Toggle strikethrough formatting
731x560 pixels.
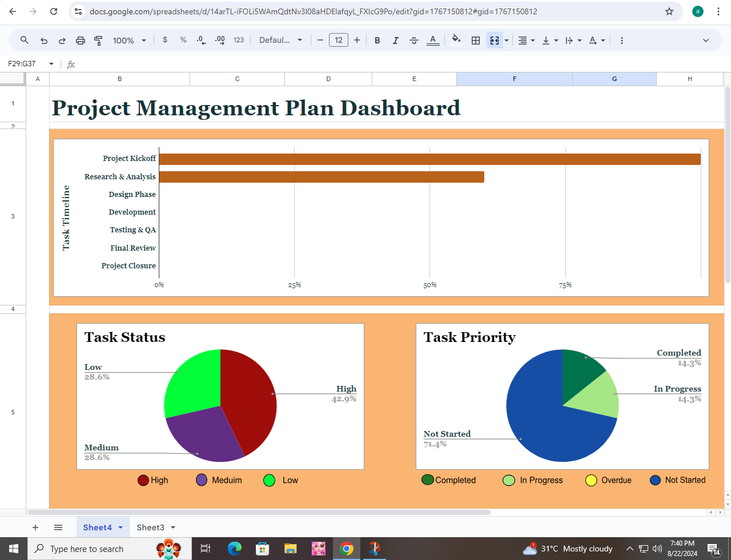[x=414, y=41]
